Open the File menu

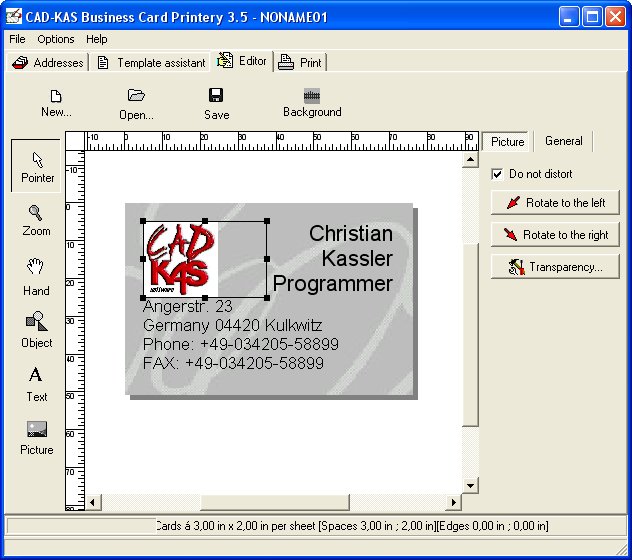17,39
